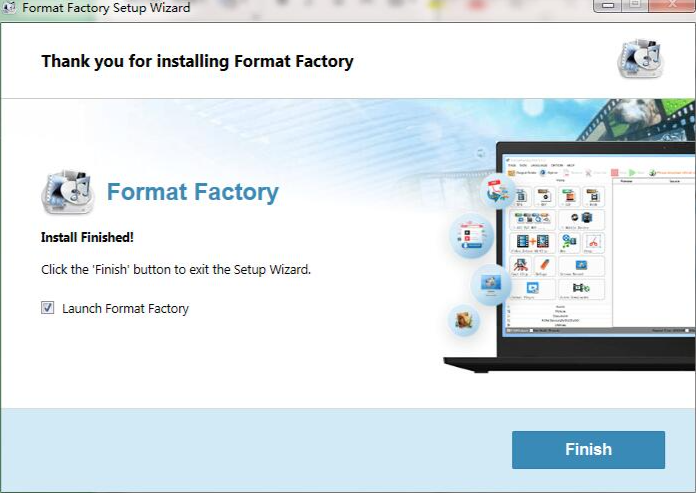This screenshot has width=696, height=493.
Task: Minimize the Setup Wizard window
Action: click(608, 5)
